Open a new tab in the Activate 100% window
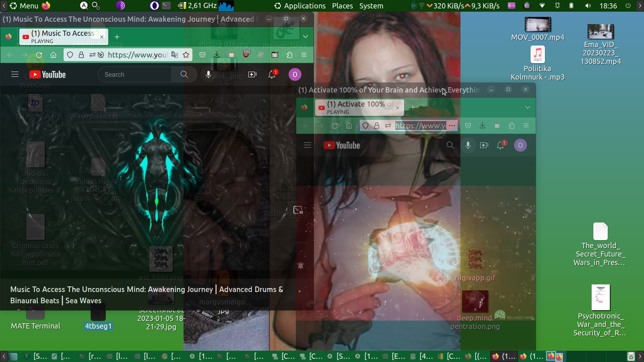 click(x=413, y=107)
